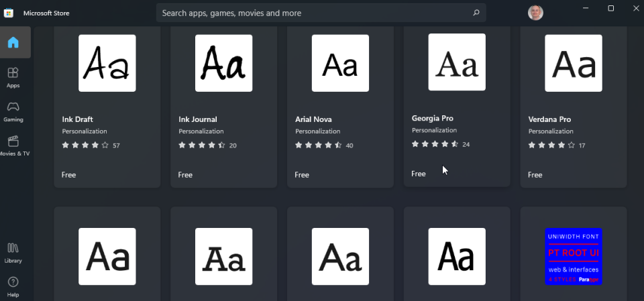Open the user profile avatar
This screenshot has width=644, height=301.
point(535,13)
